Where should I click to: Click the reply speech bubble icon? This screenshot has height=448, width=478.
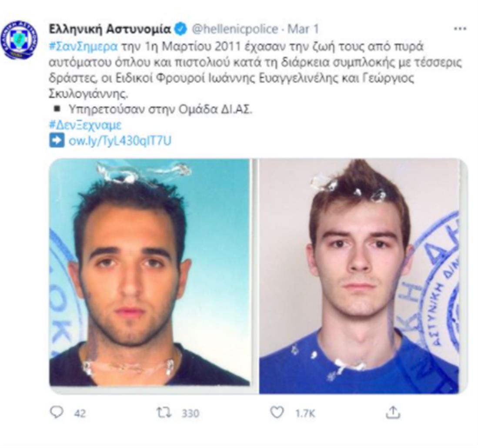[57, 412]
